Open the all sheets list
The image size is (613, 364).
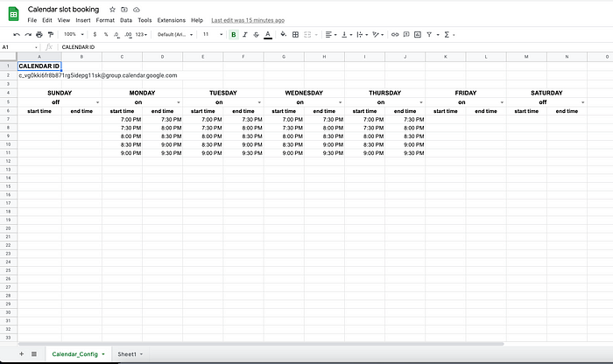coord(34,353)
